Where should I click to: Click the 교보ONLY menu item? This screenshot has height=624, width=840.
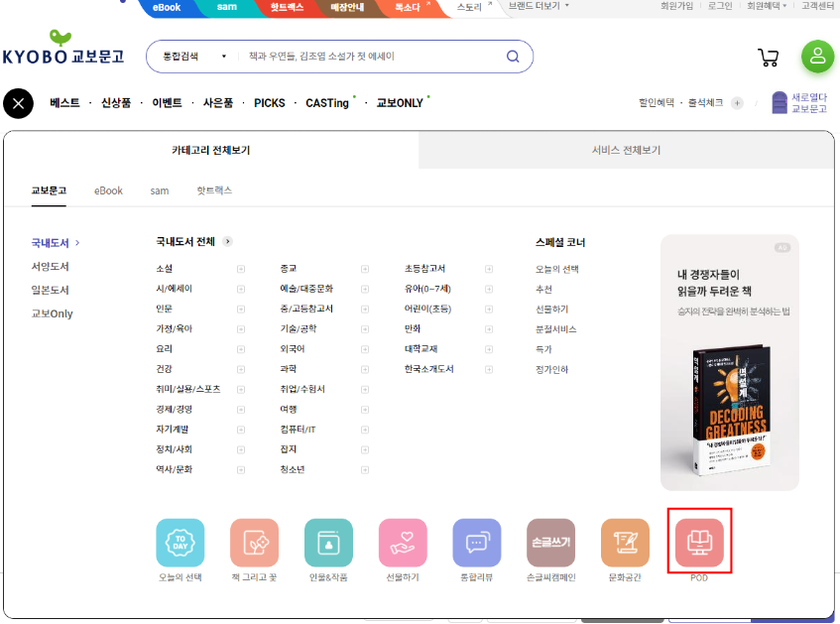coord(400,103)
